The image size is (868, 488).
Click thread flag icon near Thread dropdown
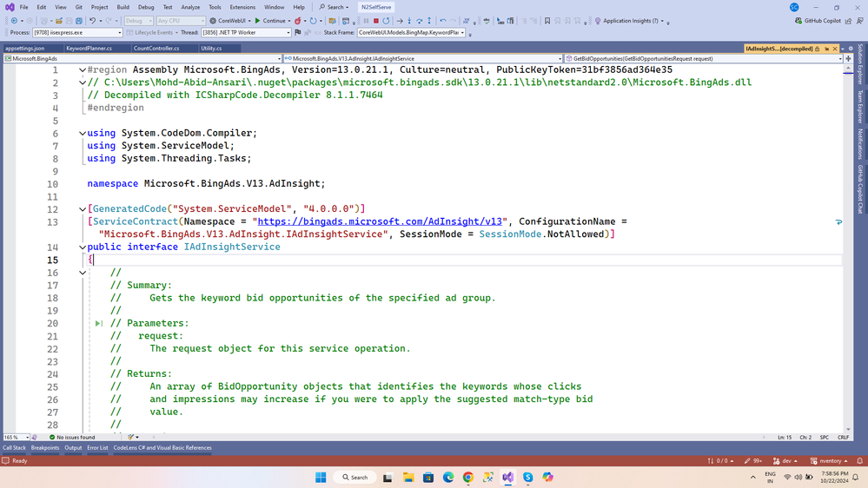[298, 33]
